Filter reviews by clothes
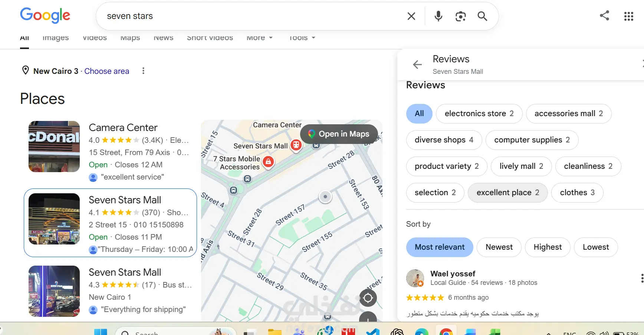Image resolution: width=644 pixels, height=335 pixels. pyautogui.click(x=577, y=193)
